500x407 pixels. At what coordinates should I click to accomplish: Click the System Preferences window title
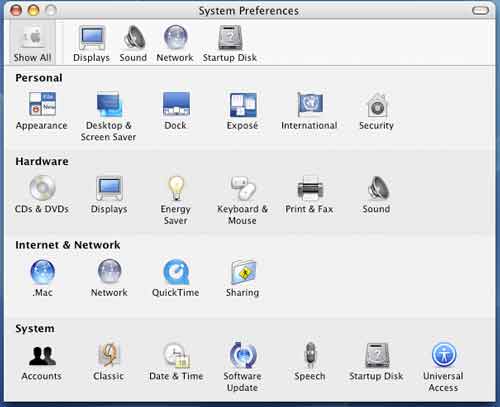pyautogui.click(x=249, y=11)
